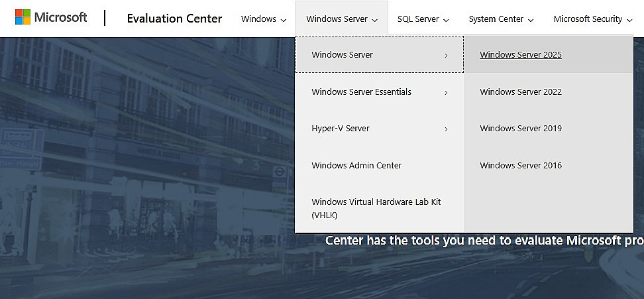Choose Windows Server 2016
This screenshot has width=644, height=299.
(549, 165)
